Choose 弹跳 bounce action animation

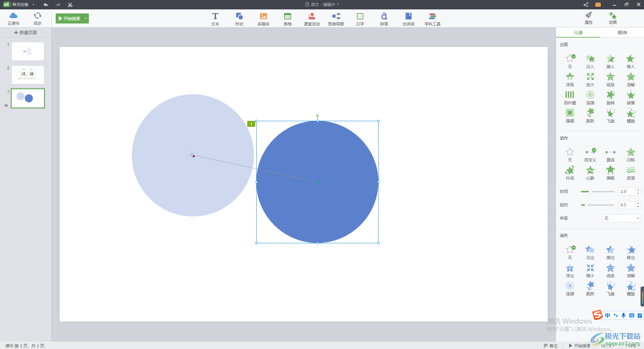pyautogui.click(x=610, y=173)
